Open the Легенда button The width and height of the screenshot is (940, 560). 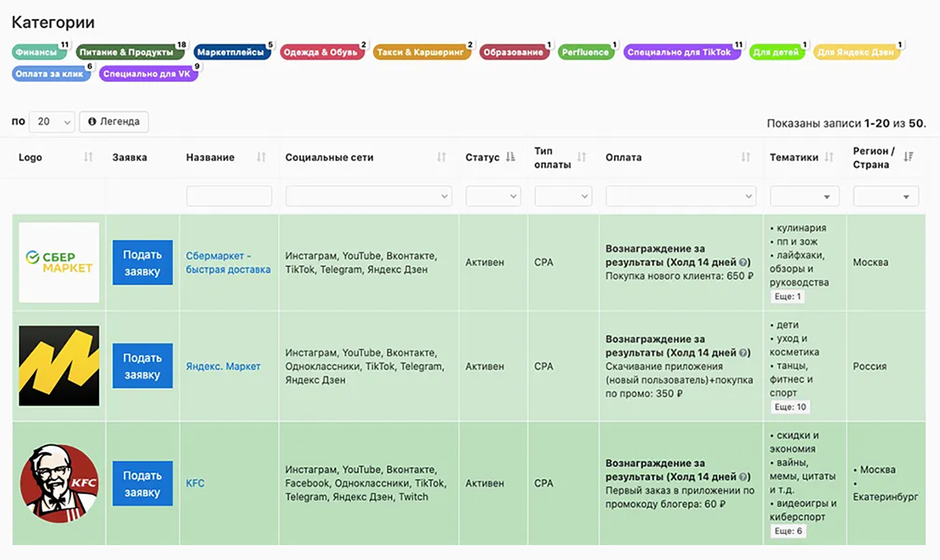coord(114,122)
